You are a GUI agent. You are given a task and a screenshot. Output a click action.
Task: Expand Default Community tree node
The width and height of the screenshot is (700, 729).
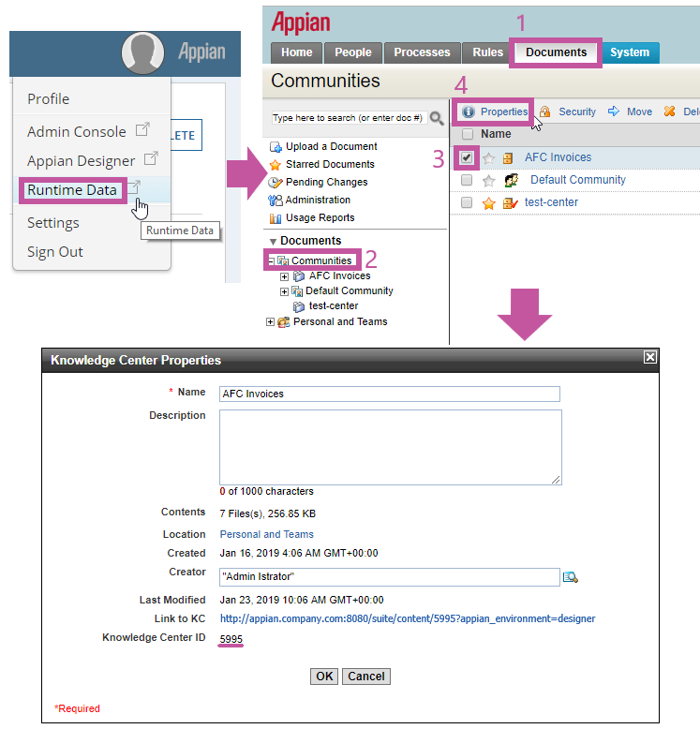click(285, 291)
